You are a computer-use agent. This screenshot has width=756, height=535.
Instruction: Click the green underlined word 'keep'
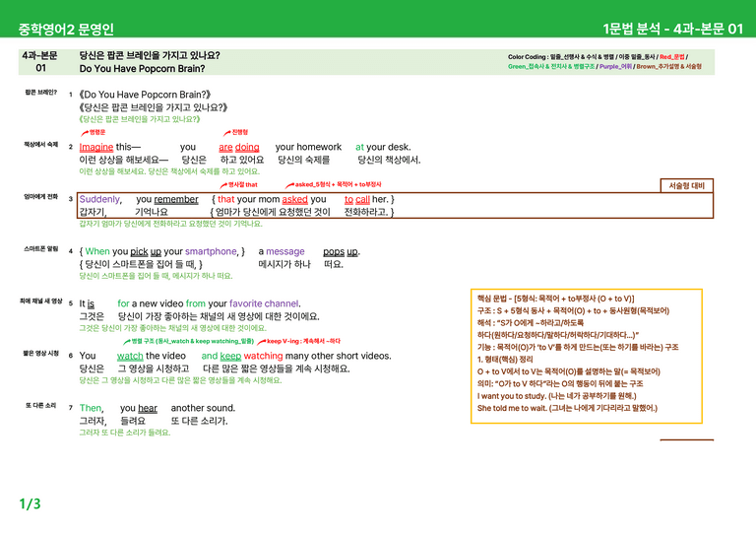tap(230, 356)
